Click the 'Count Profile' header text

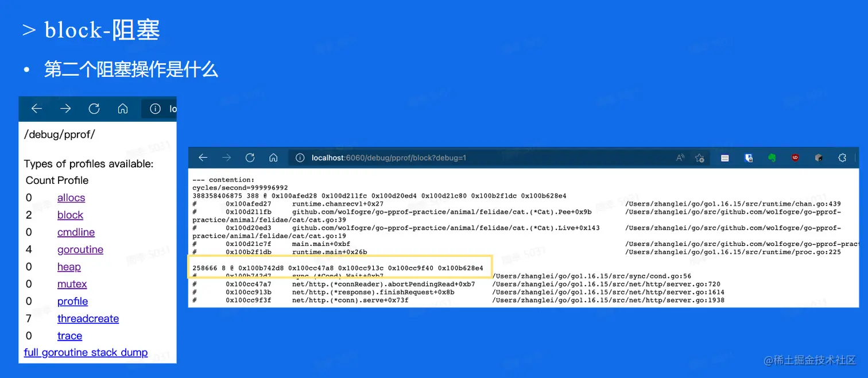pos(57,180)
